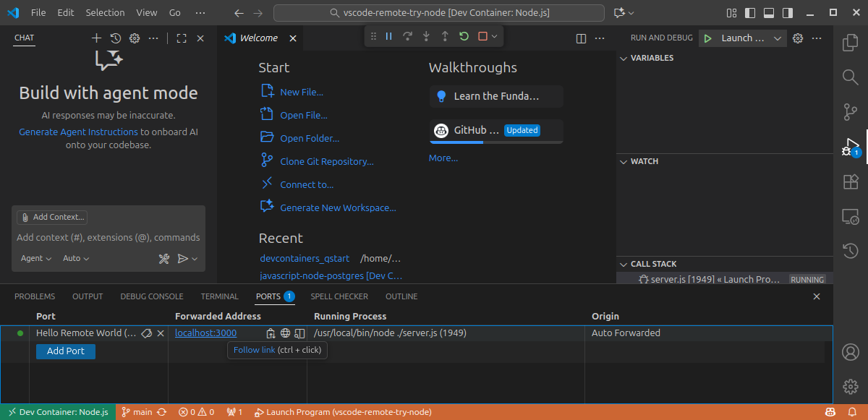The width and height of the screenshot is (868, 420).
Task: Open port 3000 in browser globe icon
Action: tap(286, 333)
